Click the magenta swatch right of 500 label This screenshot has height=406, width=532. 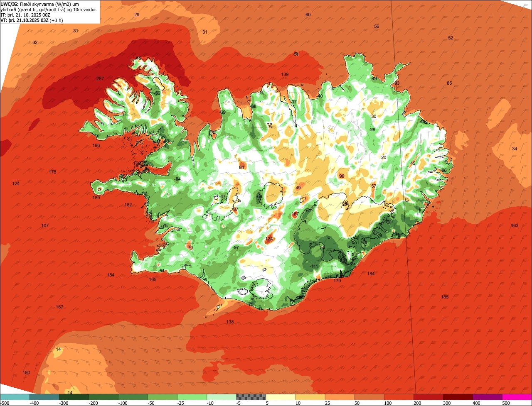517,397
